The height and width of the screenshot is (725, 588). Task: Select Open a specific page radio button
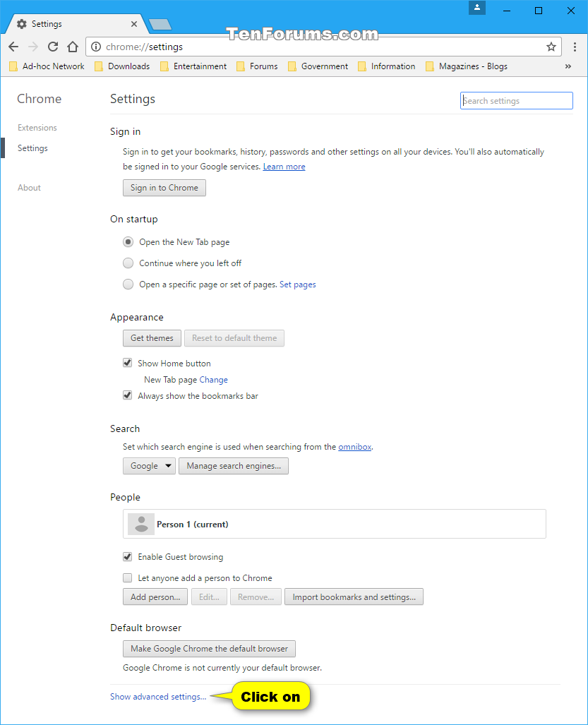coord(128,284)
